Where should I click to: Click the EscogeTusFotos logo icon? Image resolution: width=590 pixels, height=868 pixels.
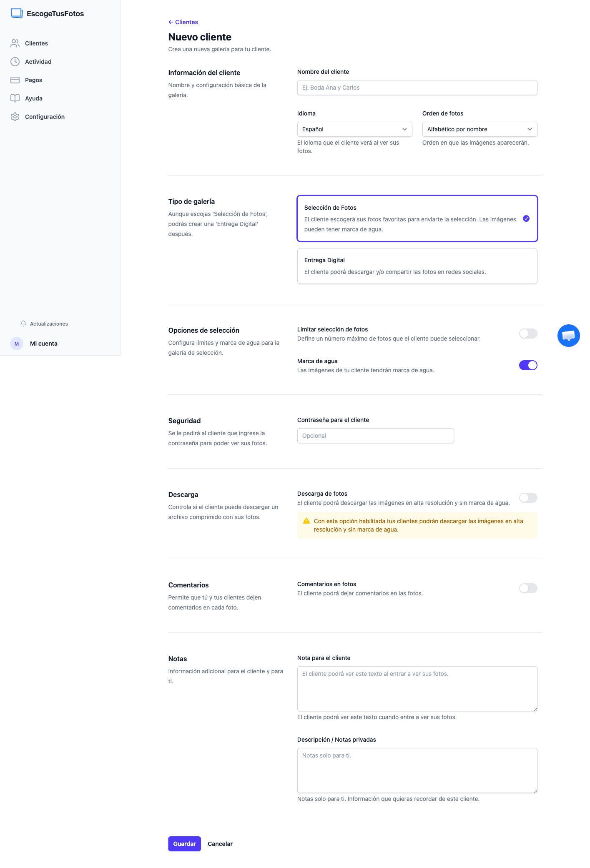coord(16,13)
